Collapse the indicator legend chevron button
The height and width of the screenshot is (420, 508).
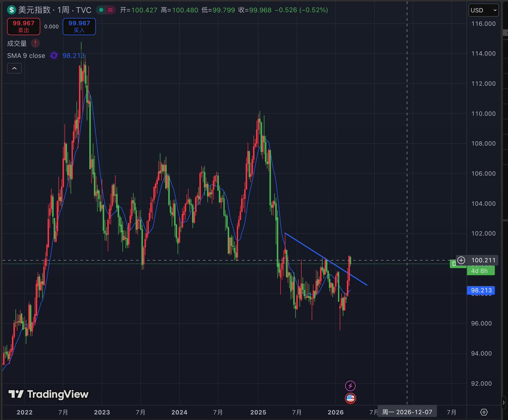pyautogui.click(x=14, y=68)
